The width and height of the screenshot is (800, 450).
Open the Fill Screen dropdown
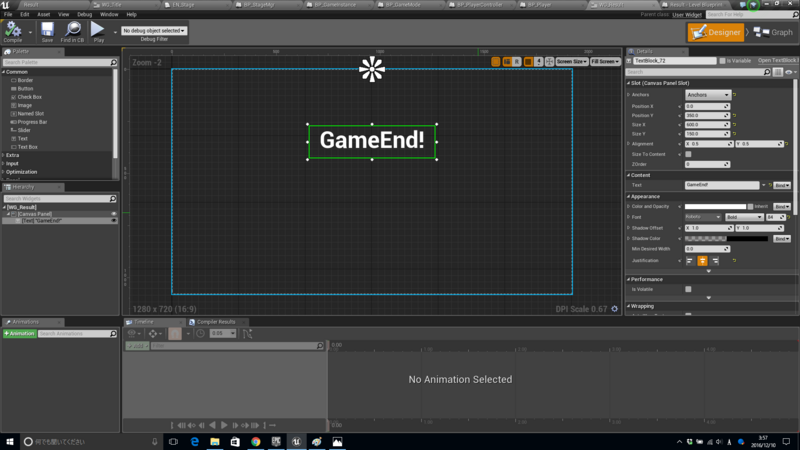click(605, 62)
